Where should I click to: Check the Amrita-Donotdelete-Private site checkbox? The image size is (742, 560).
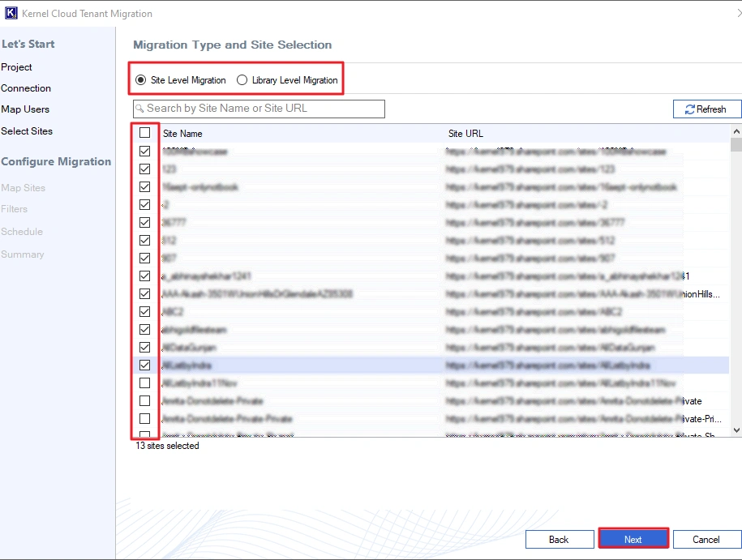tap(144, 401)
